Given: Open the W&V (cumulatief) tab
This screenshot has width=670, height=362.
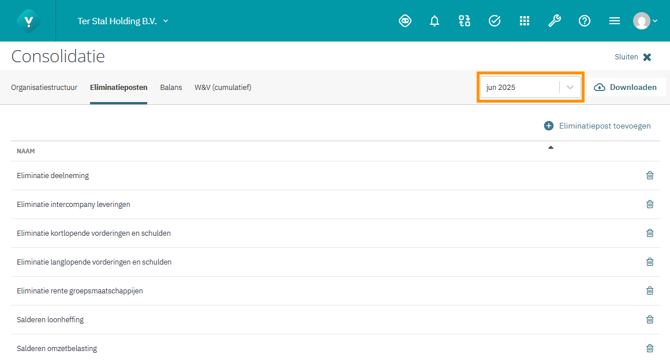Looking at the screenshot, I should pos(223,87).
